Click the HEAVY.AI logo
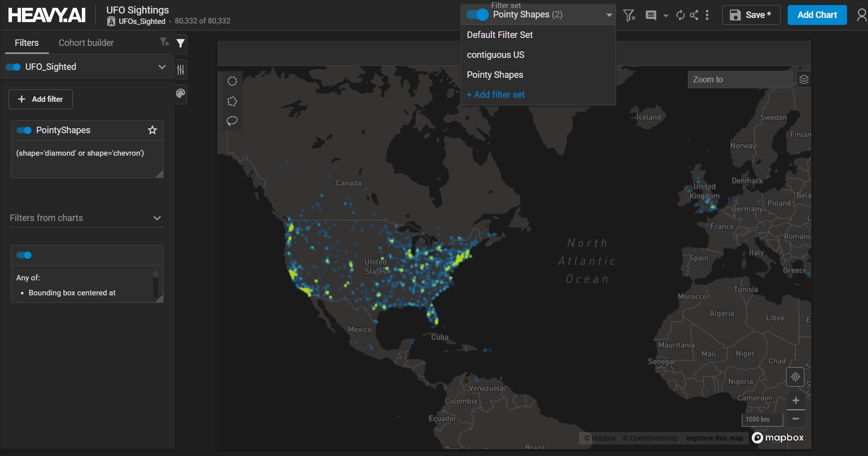The image size is (868, 456). [x=47, y=15]
